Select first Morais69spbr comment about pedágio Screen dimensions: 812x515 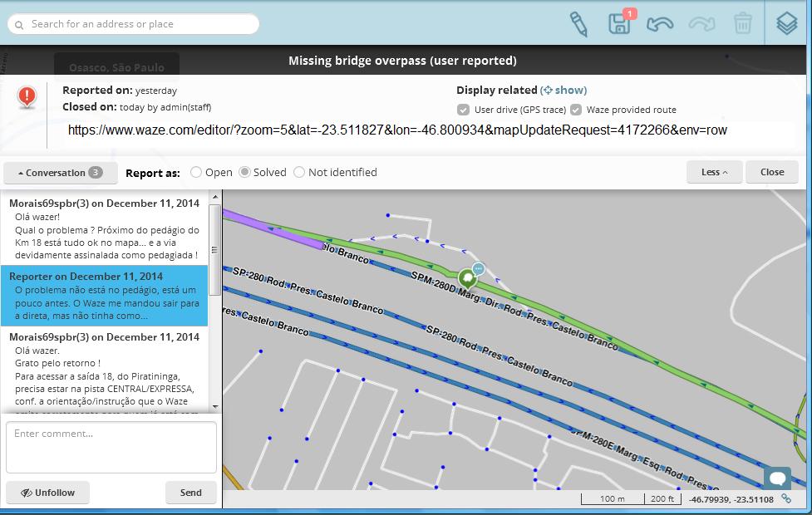(104, 228)
